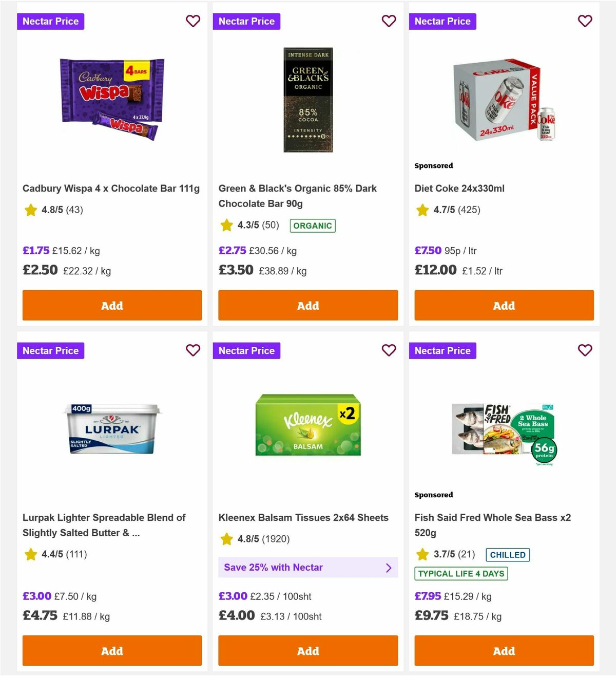
Task: Add Cadbury Wispa 4 pack to basket
Action: 112,305
